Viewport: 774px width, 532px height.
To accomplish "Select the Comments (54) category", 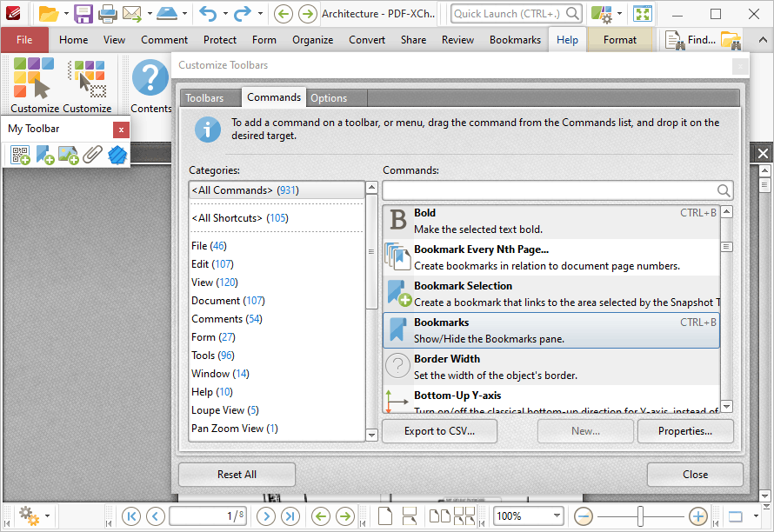I will [x=277, y=319].
